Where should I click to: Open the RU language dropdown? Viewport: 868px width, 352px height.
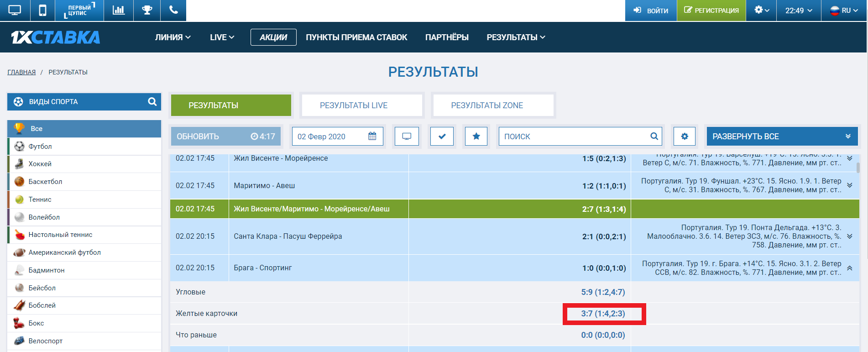[844, 11]
